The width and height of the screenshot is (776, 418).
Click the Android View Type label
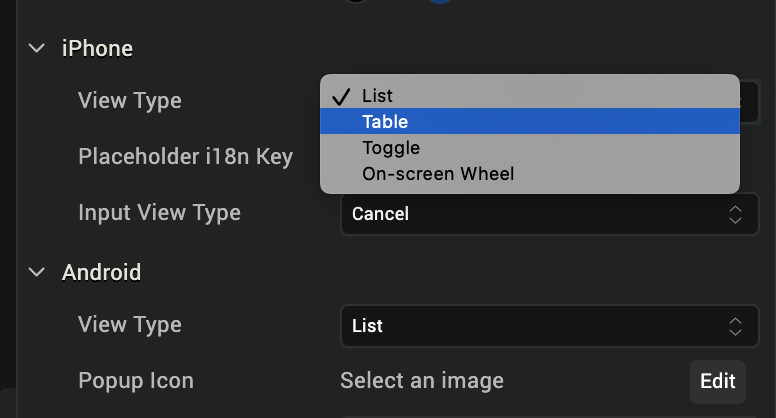130,325
